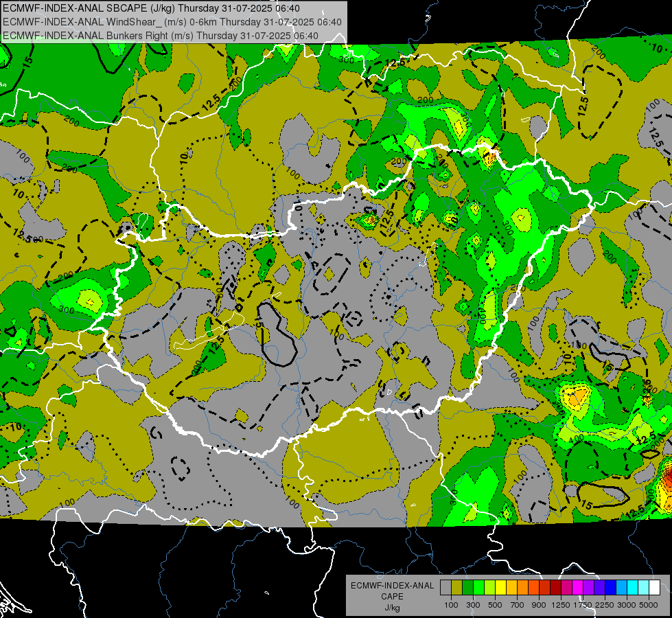The height and width of the screenshot is (618, 672).
Task: Click the 3000 tick label in legend
Action: [627, 605]
